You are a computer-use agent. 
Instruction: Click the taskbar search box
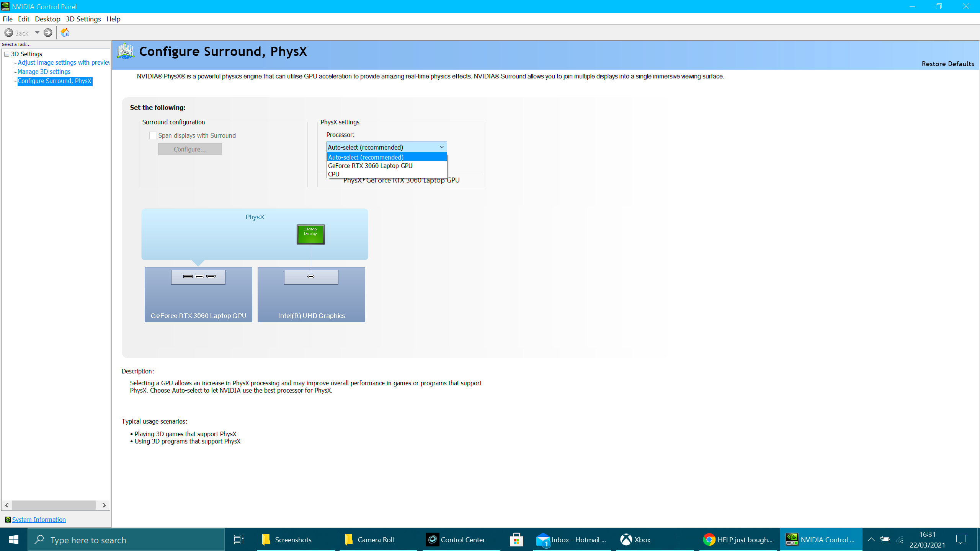click(x=126, y=540)
